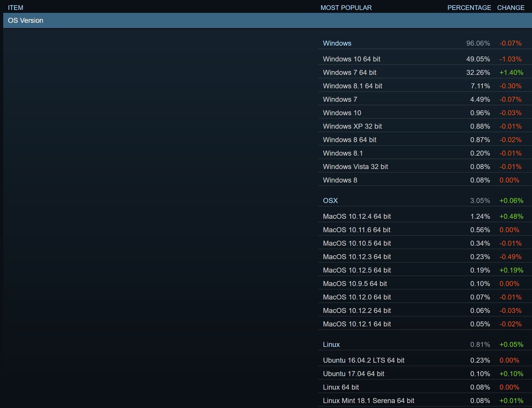Click the MOST POPULAR column header

(x=346, y=7)
